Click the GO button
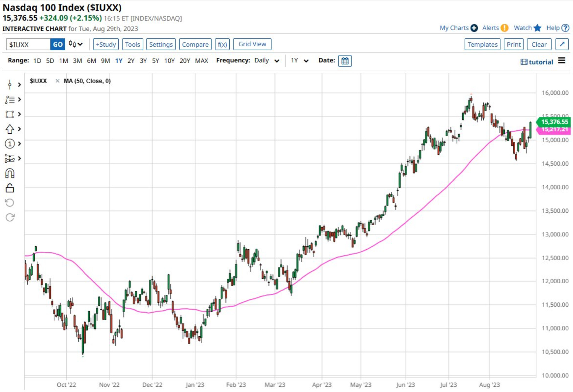573x392 pixels. coord(58,44)
